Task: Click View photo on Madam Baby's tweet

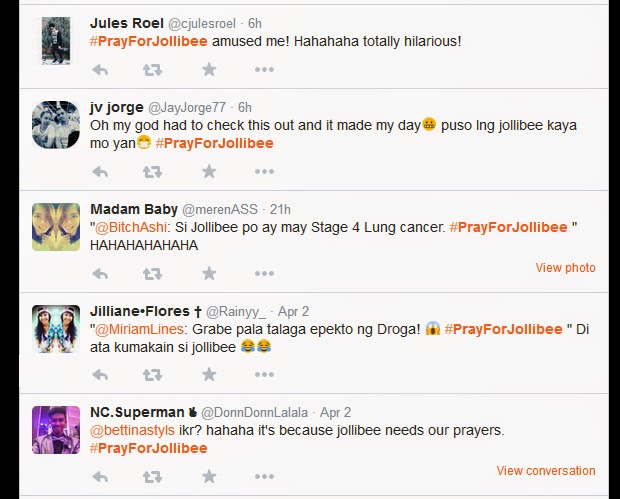Action: (565, 268)
